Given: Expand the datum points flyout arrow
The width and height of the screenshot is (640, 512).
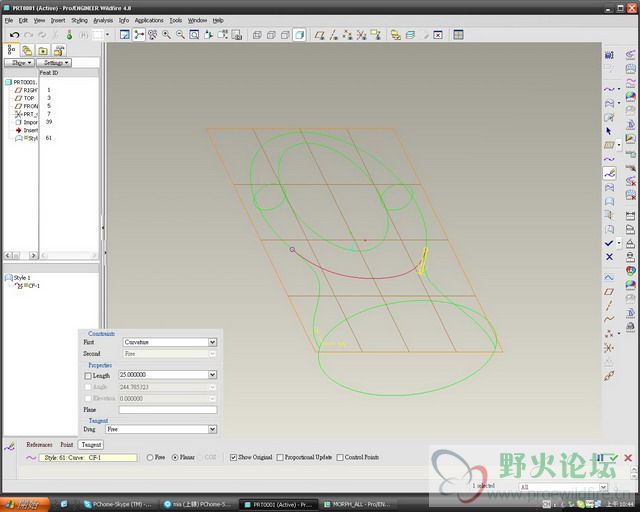Looking at the screenshot, I should [x=619, y=334].
